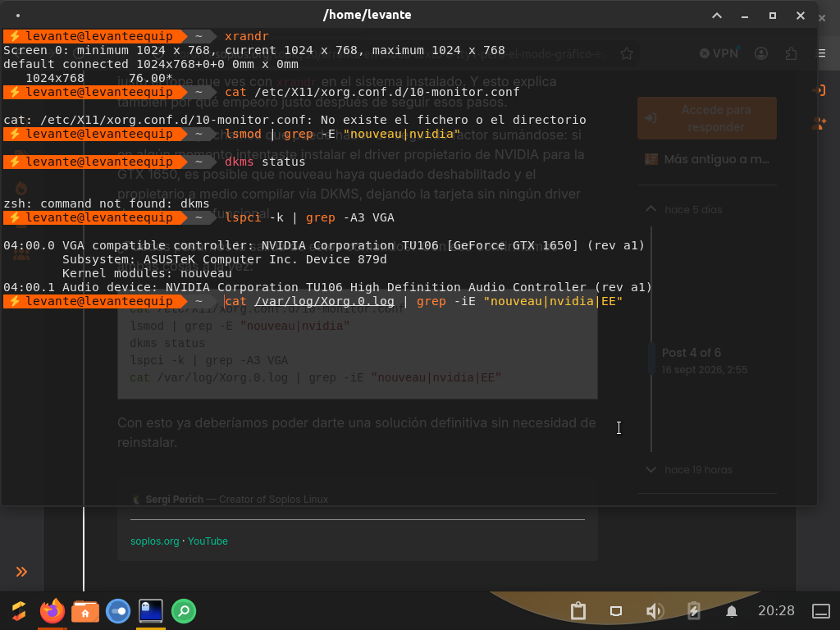Click the forum login icon at right edge

click(x=819, y=90)
